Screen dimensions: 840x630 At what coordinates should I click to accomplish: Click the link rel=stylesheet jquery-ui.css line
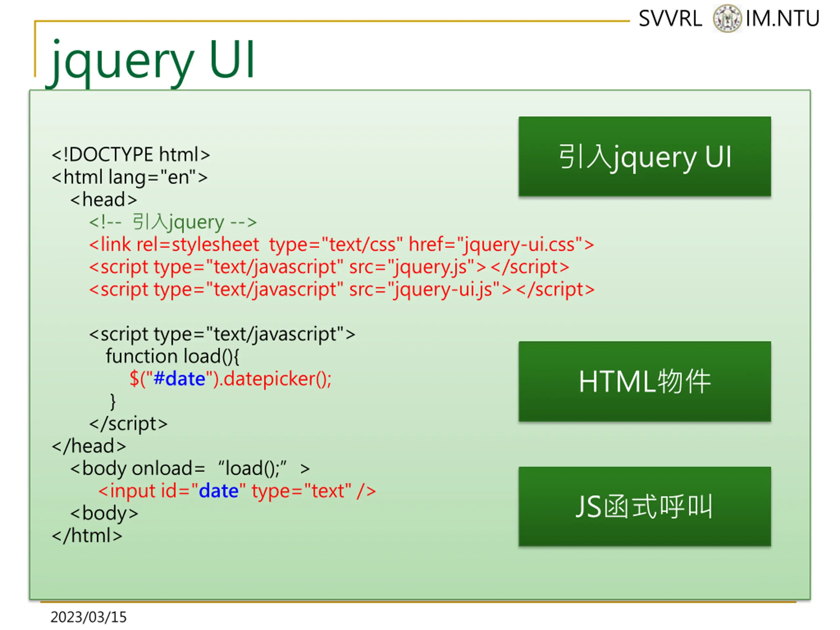pos(341,244)
